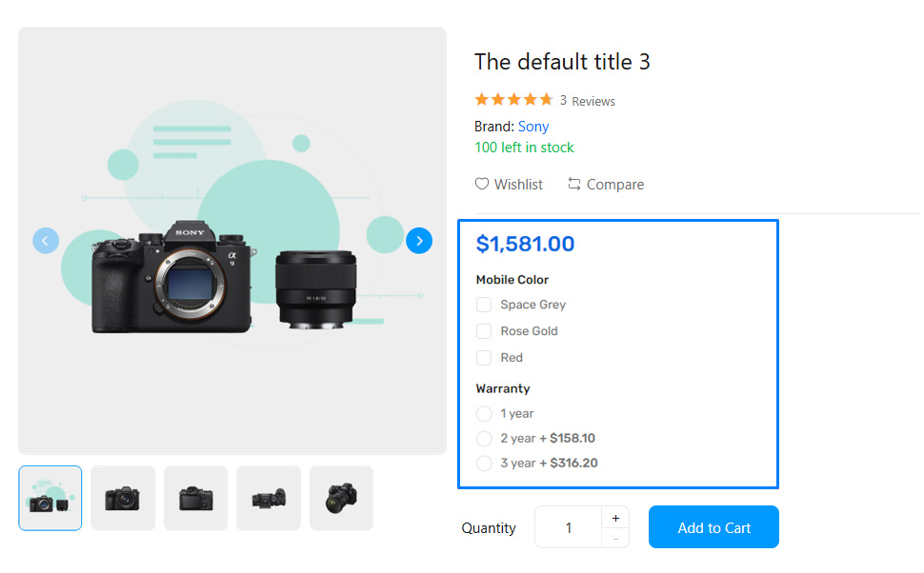Show the second product thumbnail image
This screenshot has width=924, height=573.
click(x=123, y=498)
